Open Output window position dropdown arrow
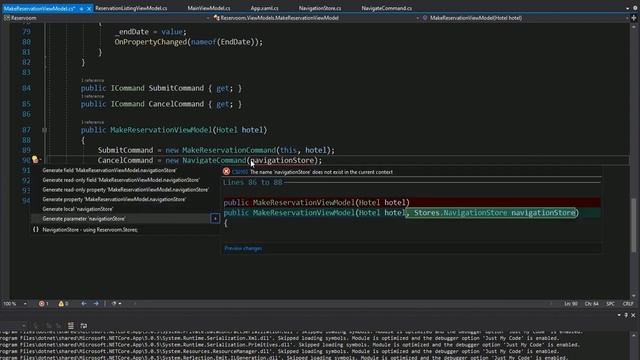This screenshot has height=360, width=640. point(619,315)
